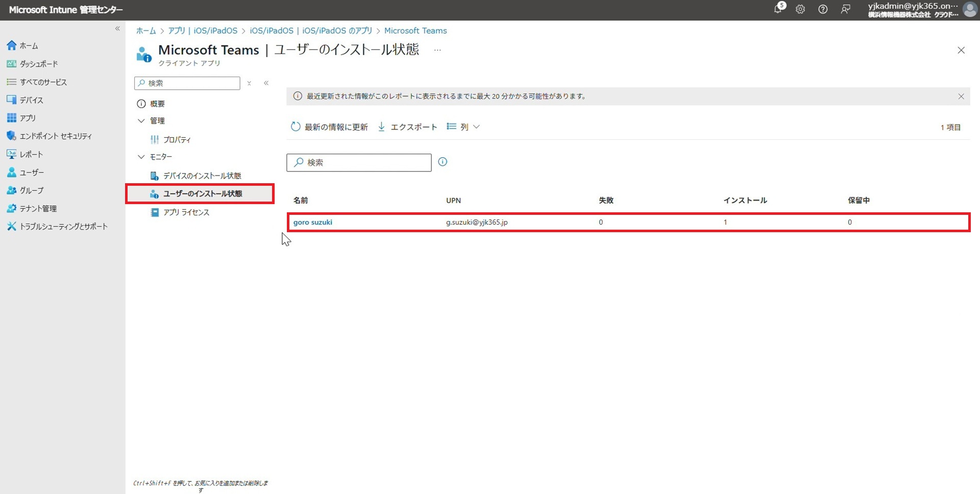Image resolution: width=980 pixels, height=494 pixels.
Task: Click the help question mark icon
Action: [x=823, y=9]
